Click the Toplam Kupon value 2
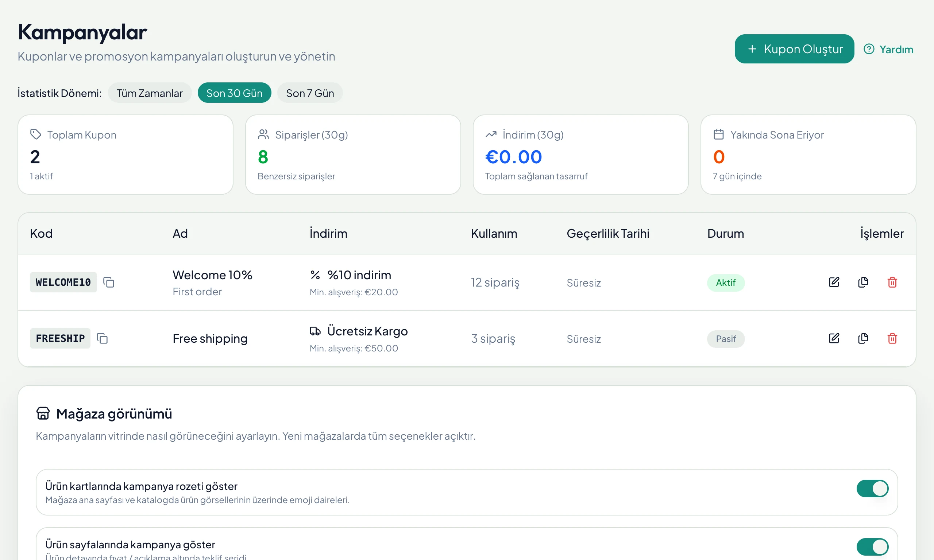 click(x=35, y=157)
